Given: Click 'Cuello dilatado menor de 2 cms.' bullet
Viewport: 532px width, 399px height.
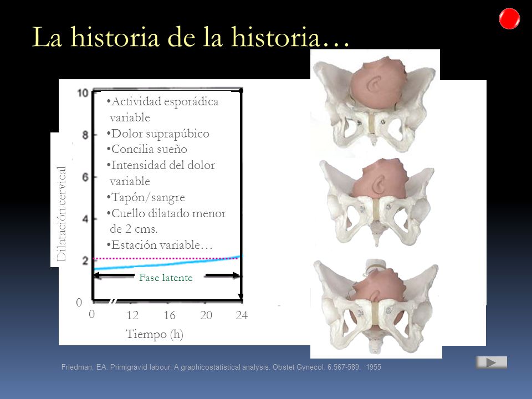Looking at the screenshot, I should [x=166, y=221].
